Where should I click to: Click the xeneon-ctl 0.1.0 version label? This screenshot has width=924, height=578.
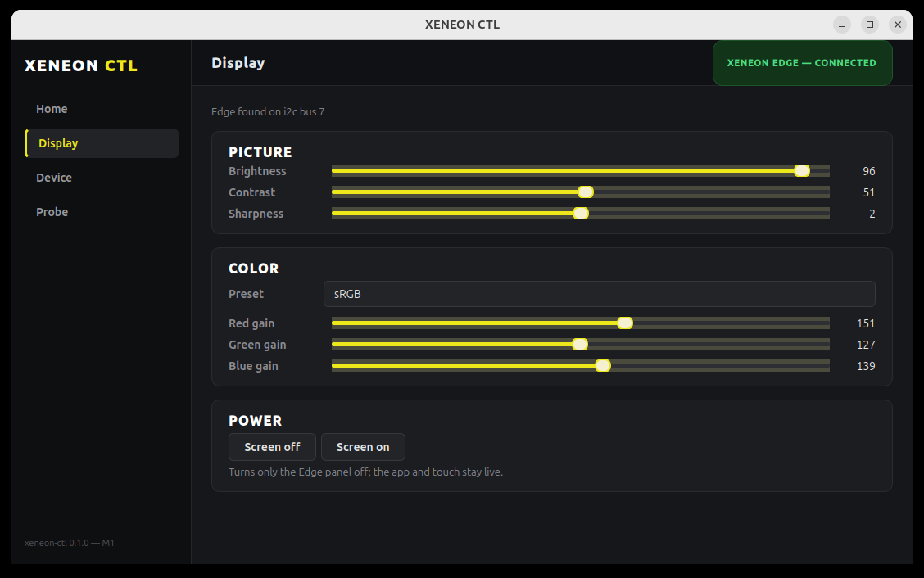tap(70, 543)
